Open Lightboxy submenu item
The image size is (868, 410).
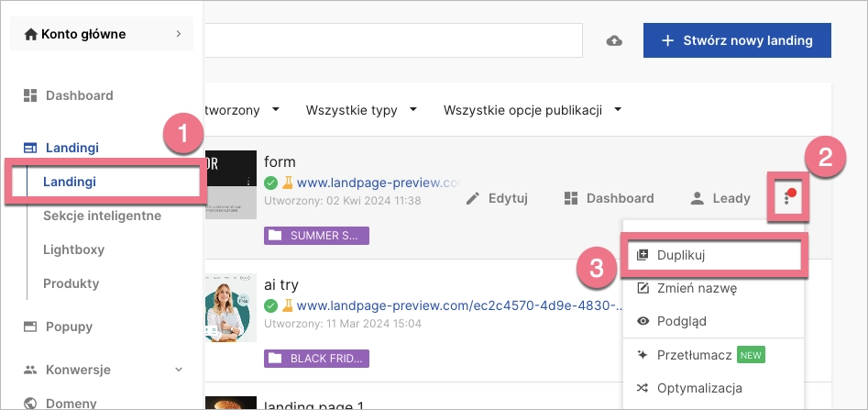[73, 249]
